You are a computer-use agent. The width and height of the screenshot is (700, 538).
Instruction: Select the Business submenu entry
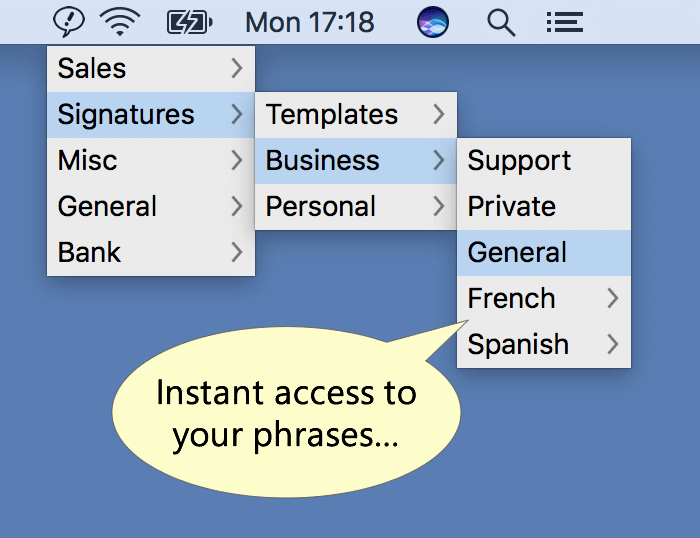point(356,161)
